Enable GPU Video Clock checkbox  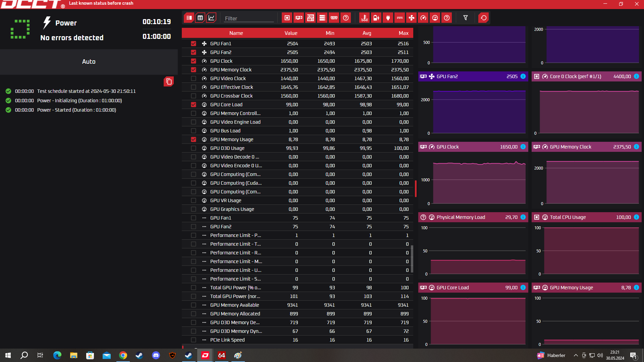(x=194, y=78)
